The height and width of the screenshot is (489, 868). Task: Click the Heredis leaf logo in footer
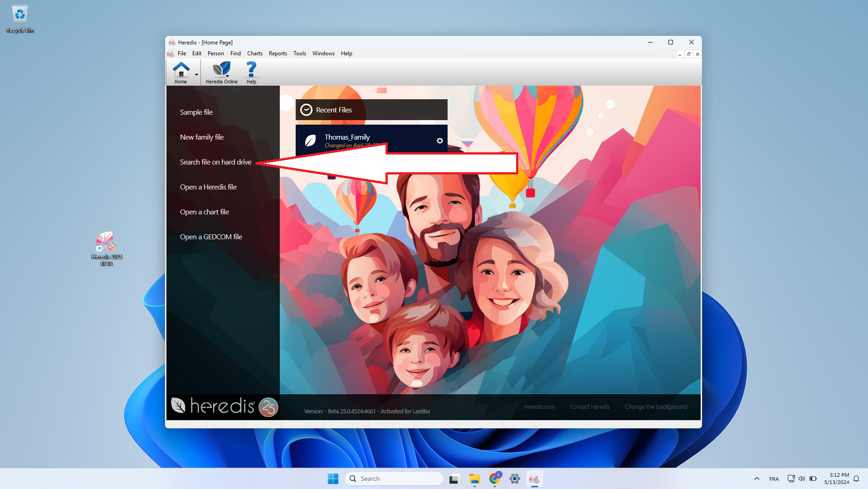pos(178,407)
